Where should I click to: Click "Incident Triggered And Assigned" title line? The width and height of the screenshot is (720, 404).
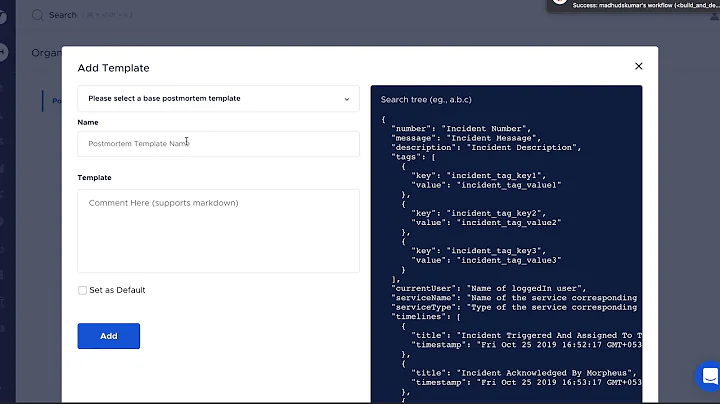(x=526, y=336)
